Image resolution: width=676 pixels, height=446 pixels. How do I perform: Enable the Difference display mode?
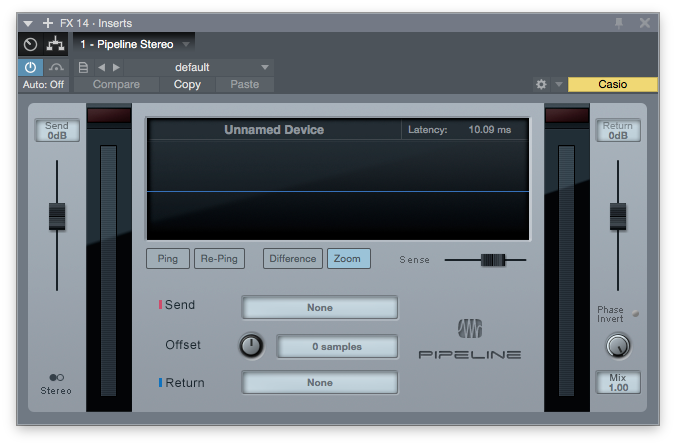pyautogui.click(x=292, y=259)
